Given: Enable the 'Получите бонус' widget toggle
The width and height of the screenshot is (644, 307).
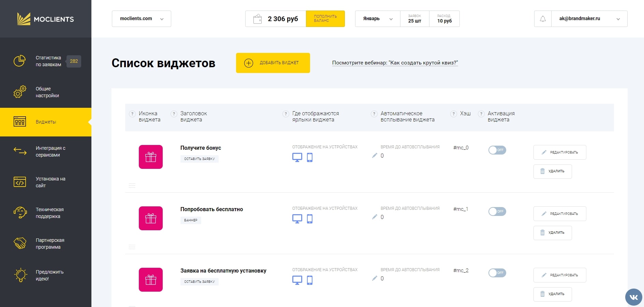Looking at the screenshot, I should [x=497, y=150].
